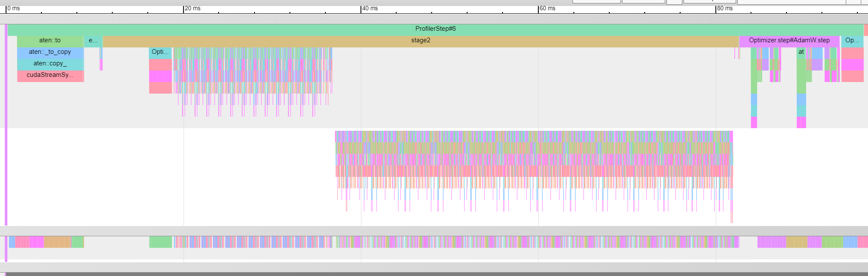The image size is (868, 276).
Task: Click the 20 ms ruler label
Action: [193, 9]
